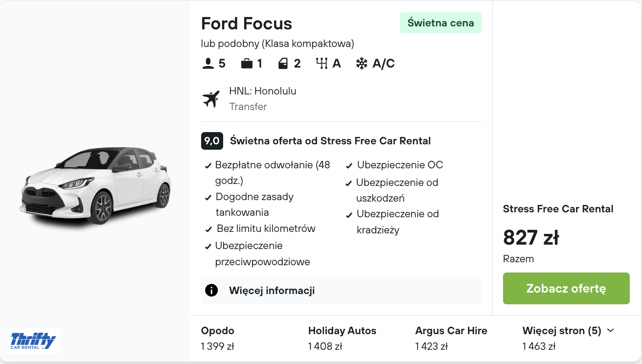642x364 pixels.
Task: Click the checkmark beside Bez limitu kilometrów
Action: click(207, 228)
